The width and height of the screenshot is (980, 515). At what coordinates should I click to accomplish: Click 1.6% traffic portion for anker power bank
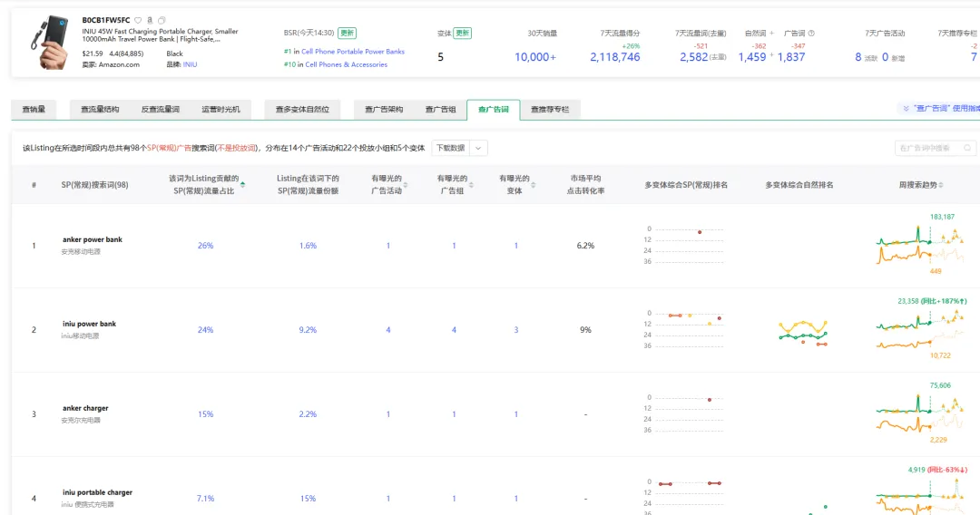click(309, 246)
